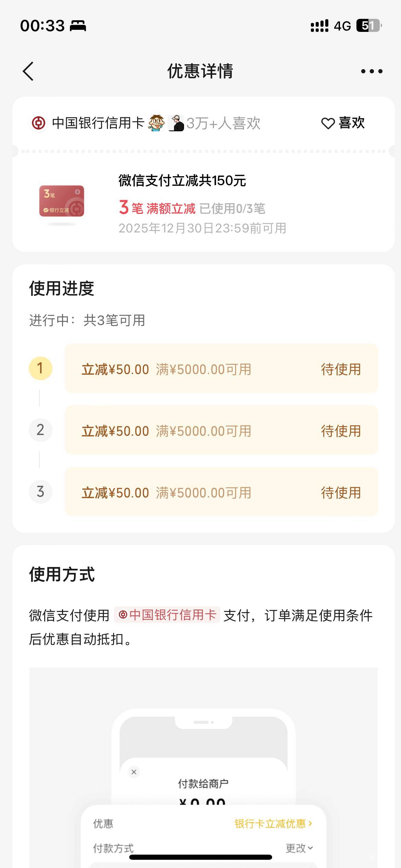Open 银行卡立减优惠 discount chevron

273,823
